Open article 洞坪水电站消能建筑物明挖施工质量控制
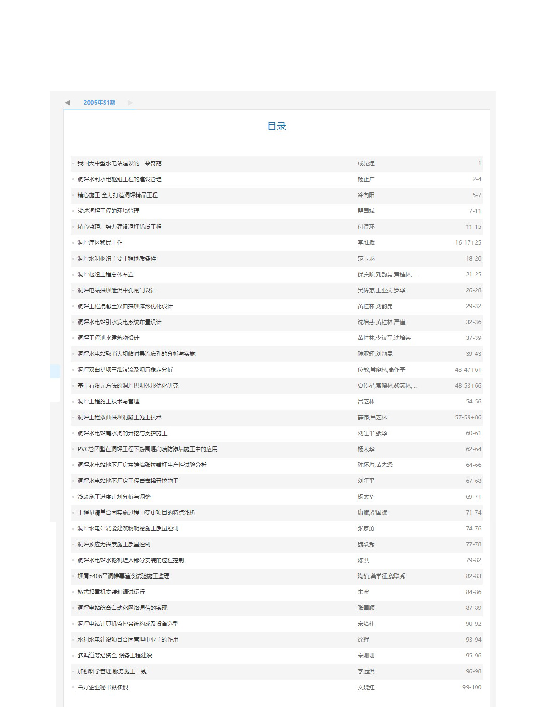 (x=128, y=529)
